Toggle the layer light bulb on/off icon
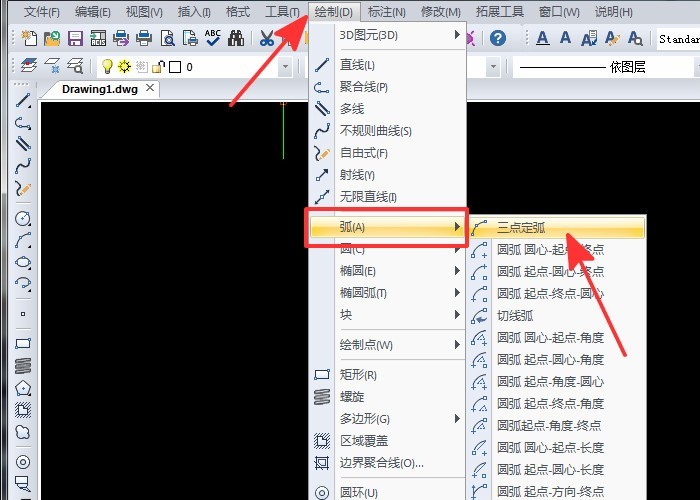This screenshot has width=700, height=500. tap(107, 67)
